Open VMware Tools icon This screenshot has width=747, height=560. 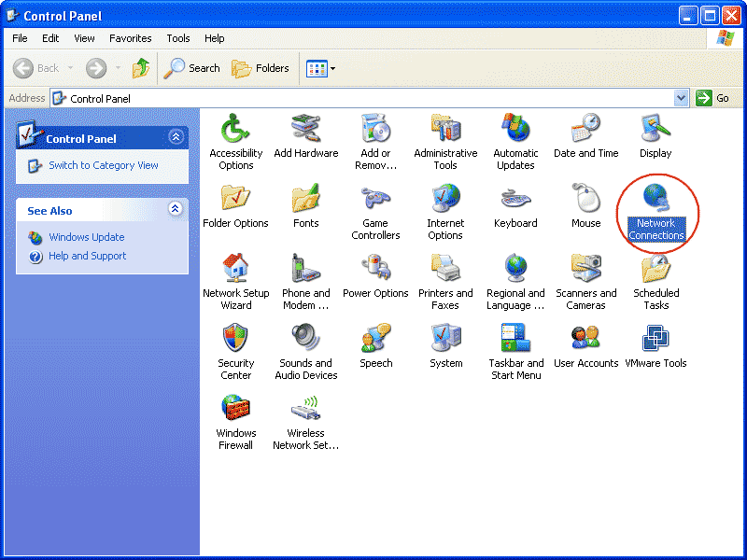[x=655, y=346]
